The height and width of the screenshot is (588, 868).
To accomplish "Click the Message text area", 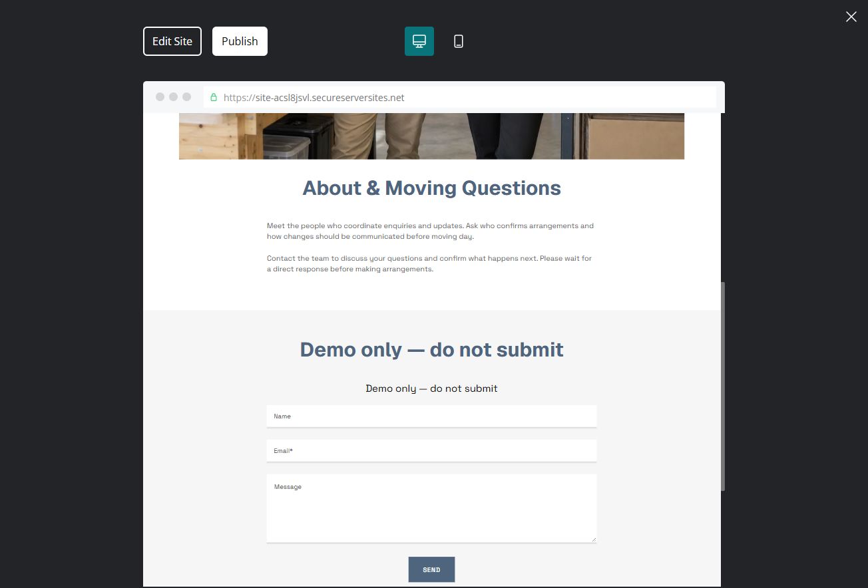I will pyautogui.click(x=431, y=509).
